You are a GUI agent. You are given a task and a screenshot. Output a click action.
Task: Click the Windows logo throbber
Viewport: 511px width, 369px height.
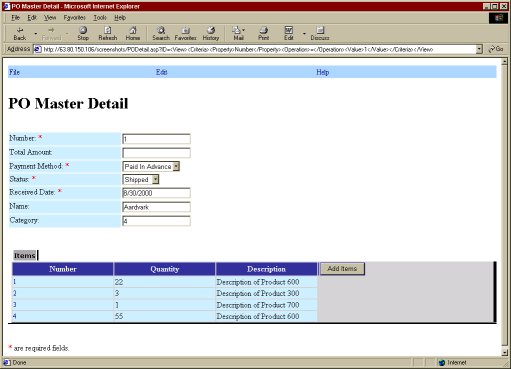498,18
